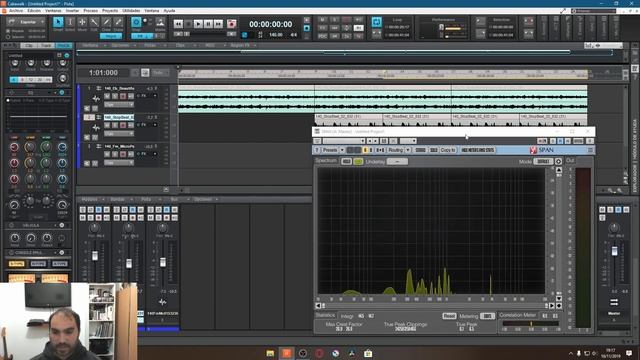640x360 pixels.
Task: Arm track 1 for recording
Action: [123, 96]
